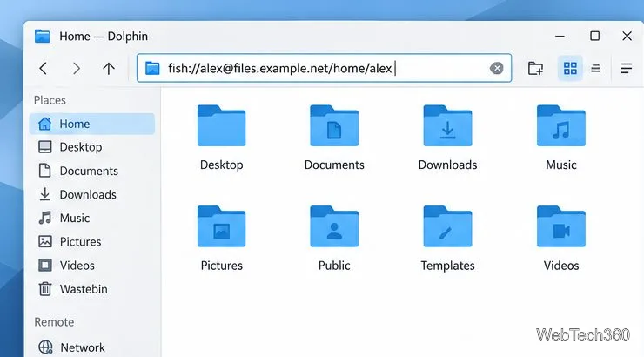
Task: Select the Desktop folder icon in file view
Action: point(221,125)
